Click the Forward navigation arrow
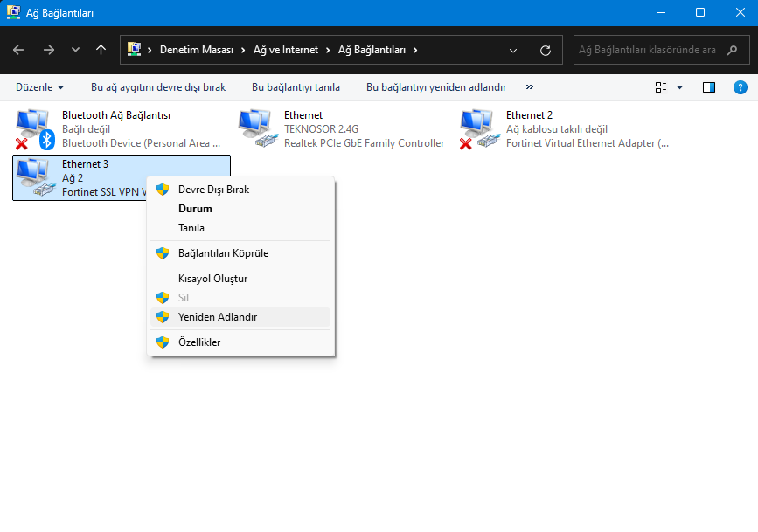758x532 pixels. 48,50
